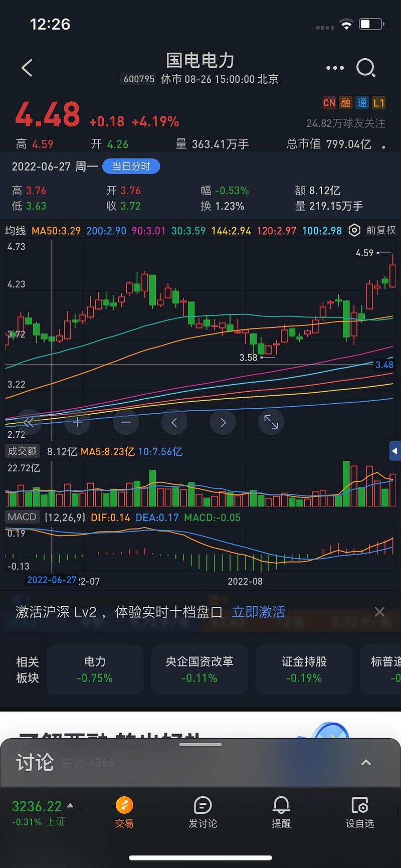Tap 量 363.41万手 volume text
The width and height of the screenshot is (401, 868).
[212, 144]
